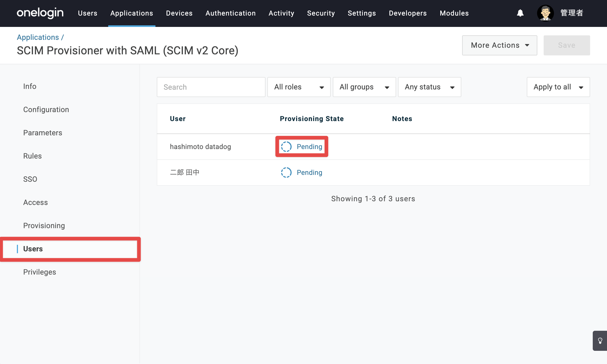Click Pending link for 二郎 田中
Viewport: 607px width, 364px height.
pos(309,172)
